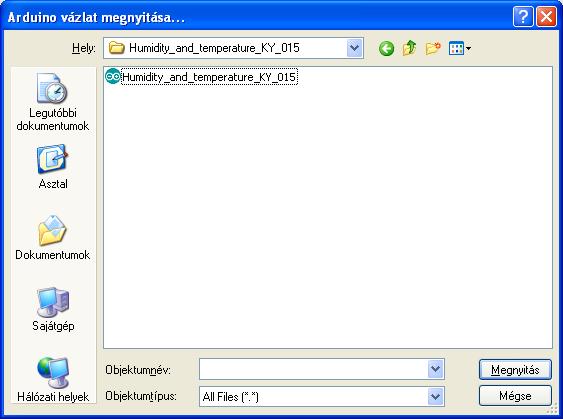The width and height of the screenshot is (563, 419).
Task: Cancel with the Mégse button
Action: (515, 396)
